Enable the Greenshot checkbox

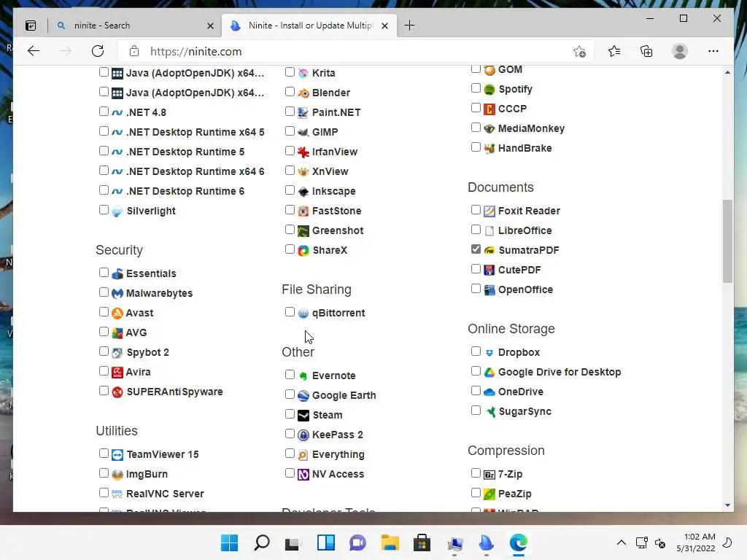pyautogui.click(x=290, y=230)
